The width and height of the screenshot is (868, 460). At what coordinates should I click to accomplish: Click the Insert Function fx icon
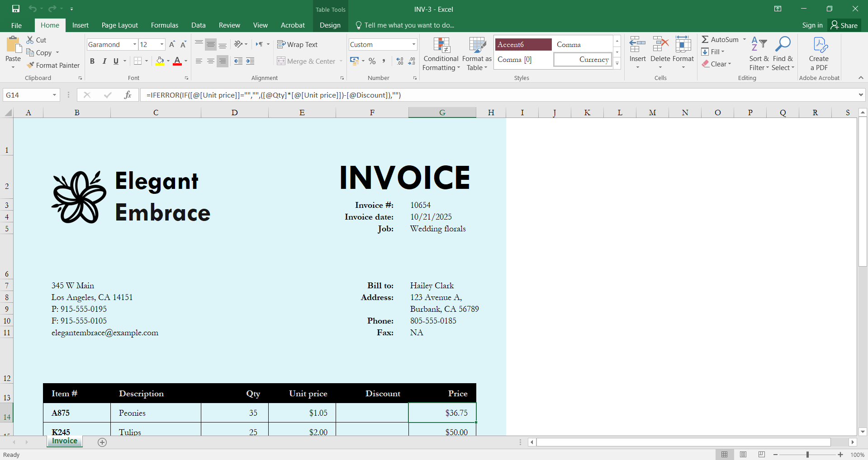(x=128, y=95)
